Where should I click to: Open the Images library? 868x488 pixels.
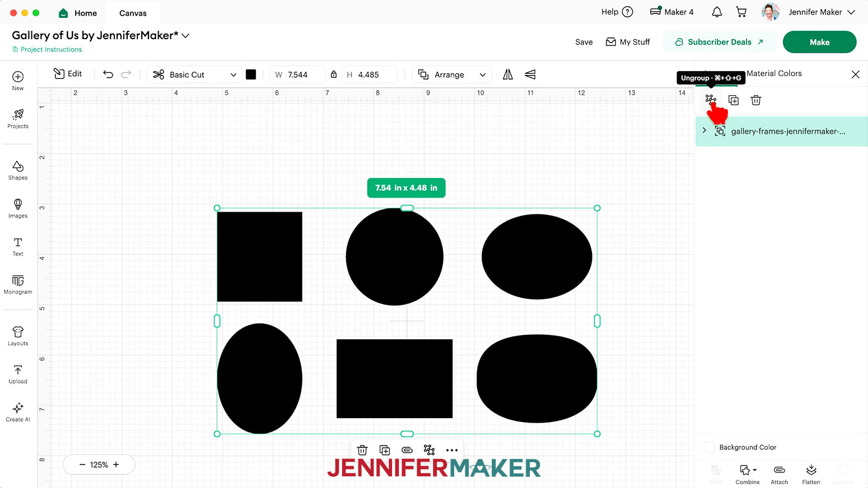[18, 208]
